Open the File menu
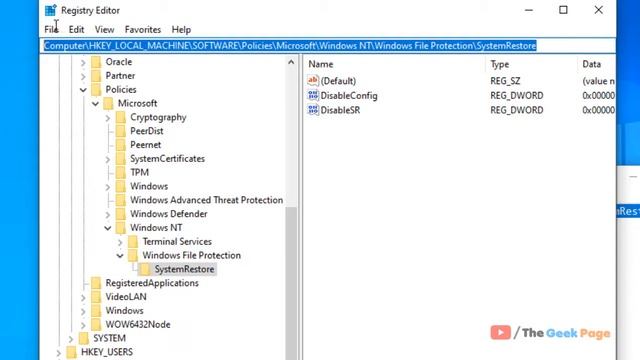640x360 pixels. [51, 29]
